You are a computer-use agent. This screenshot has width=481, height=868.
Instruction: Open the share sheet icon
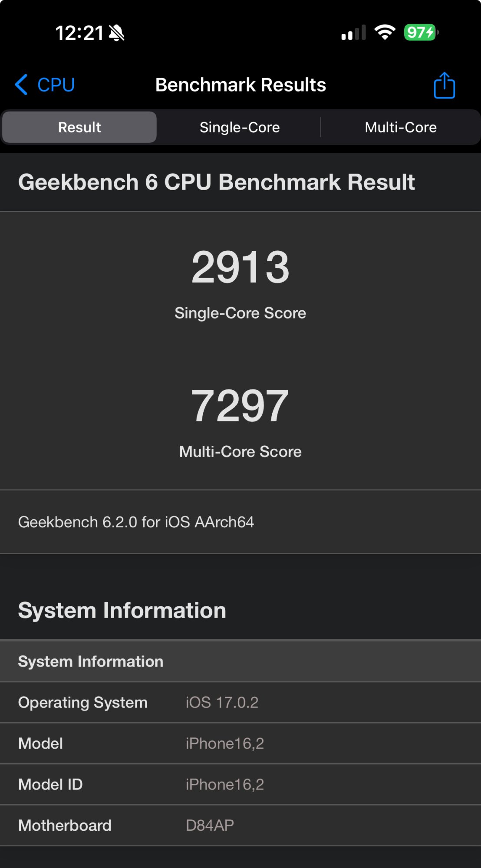(x=444, y=85)
